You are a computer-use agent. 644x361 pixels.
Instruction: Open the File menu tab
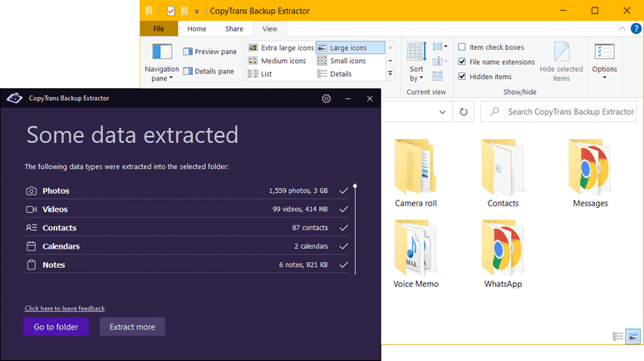[x=159, y=29]
